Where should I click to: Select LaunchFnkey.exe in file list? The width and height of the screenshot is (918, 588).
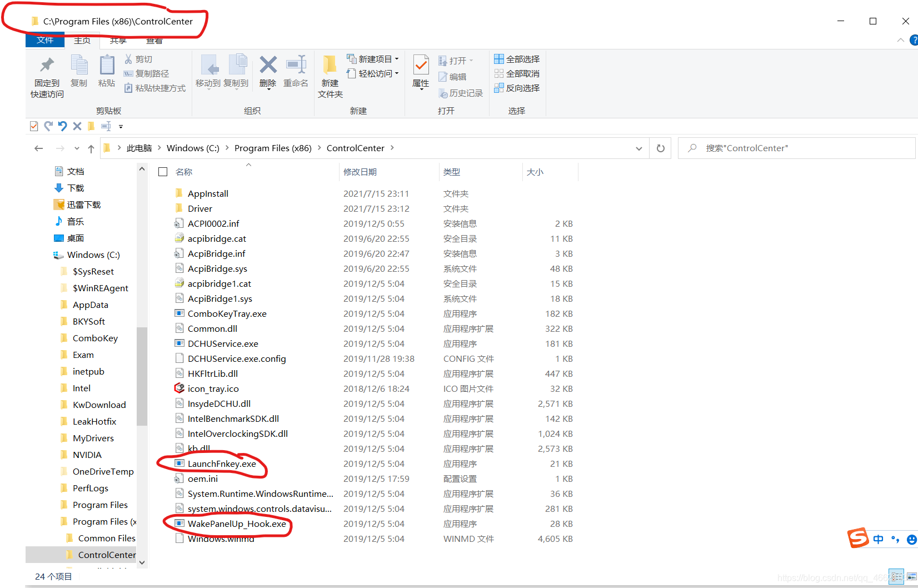222,464
